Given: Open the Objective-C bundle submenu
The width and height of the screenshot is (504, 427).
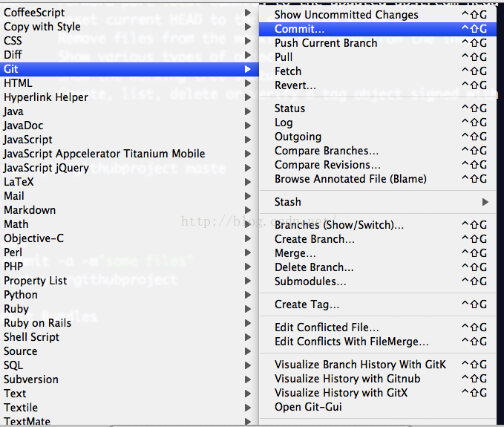Looking at the screenshot, I should click(129, 238).
